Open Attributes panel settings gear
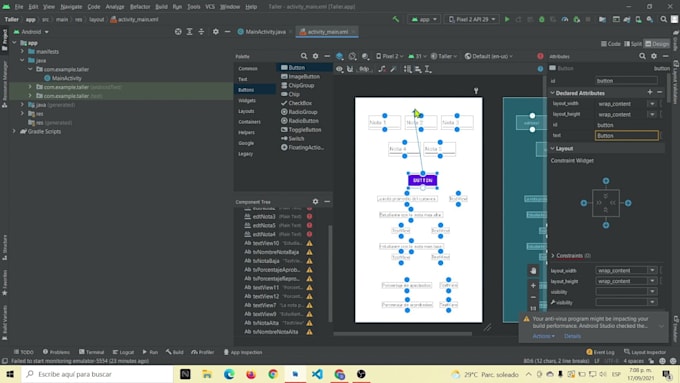Viewport: 680px width, 383px height. (x=654, y=56)
